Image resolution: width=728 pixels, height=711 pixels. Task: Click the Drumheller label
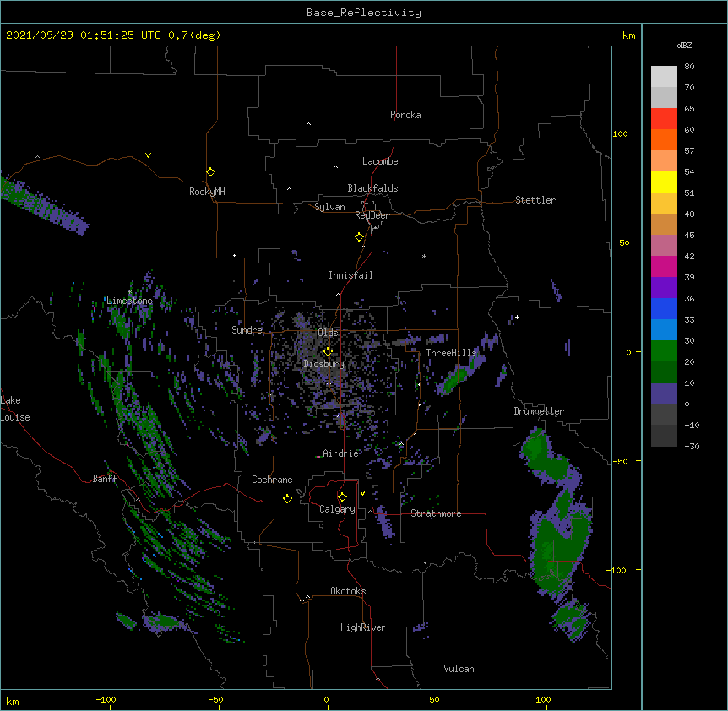pyautogui.click(x=539, y=411)
